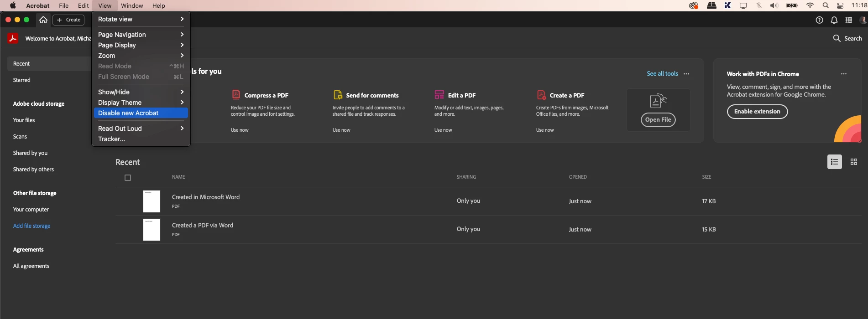
Task: Click Add file storage link
Action: [32, 226]
